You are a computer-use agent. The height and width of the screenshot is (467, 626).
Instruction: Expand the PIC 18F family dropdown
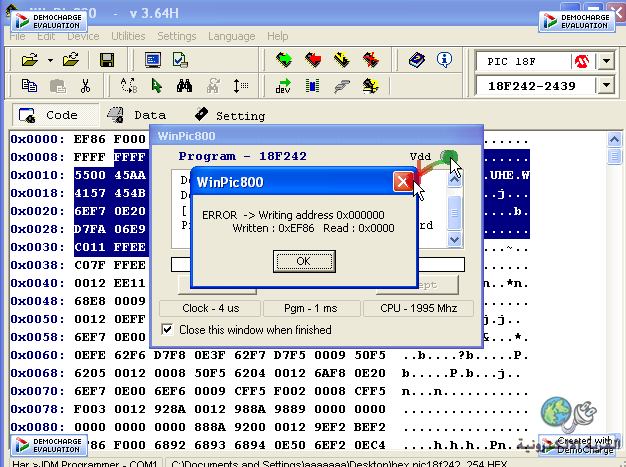pyautogui.click(x=606, y=61)
